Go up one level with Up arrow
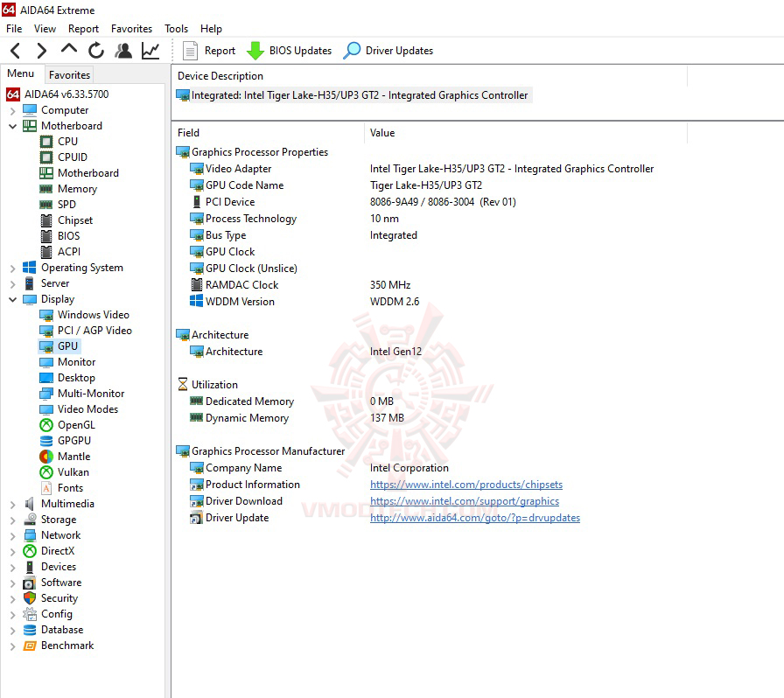 69,50
